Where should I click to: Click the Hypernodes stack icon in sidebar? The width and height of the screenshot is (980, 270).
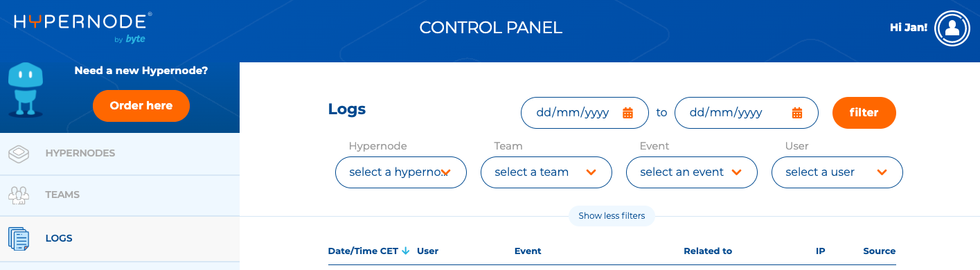click(x=19, y=153)
